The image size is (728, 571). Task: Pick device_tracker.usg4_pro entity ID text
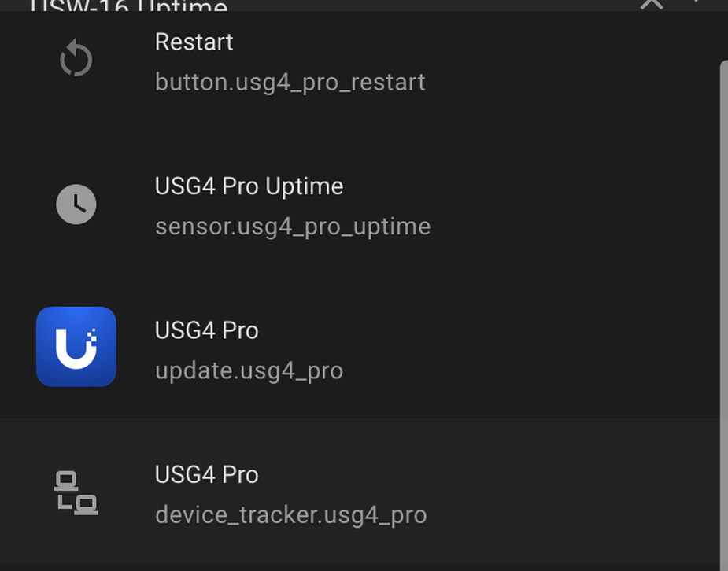point(290,515)
